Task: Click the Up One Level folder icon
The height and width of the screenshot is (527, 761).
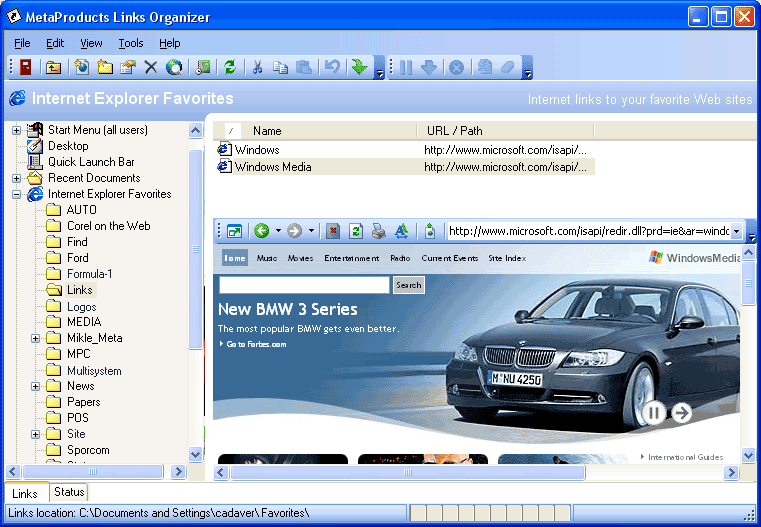Action: pos(53,67)
